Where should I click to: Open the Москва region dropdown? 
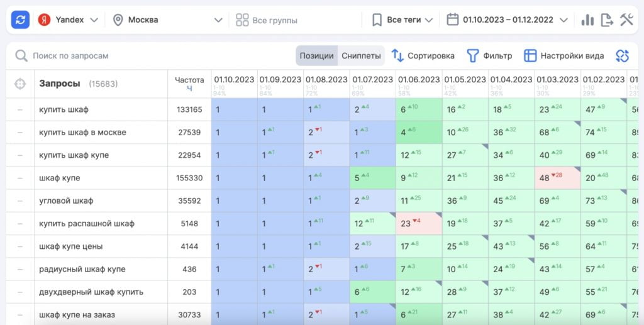pyautogui.click(x=167, y=20)
